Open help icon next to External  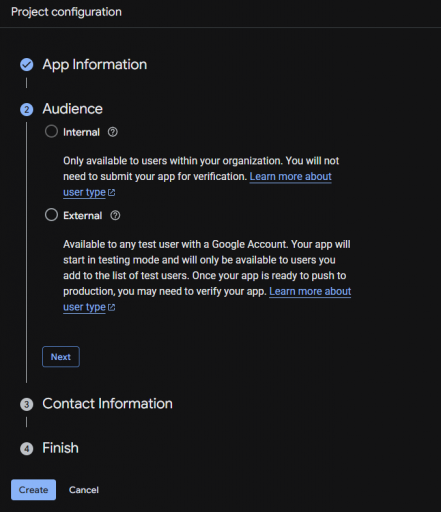coord(115,215)
